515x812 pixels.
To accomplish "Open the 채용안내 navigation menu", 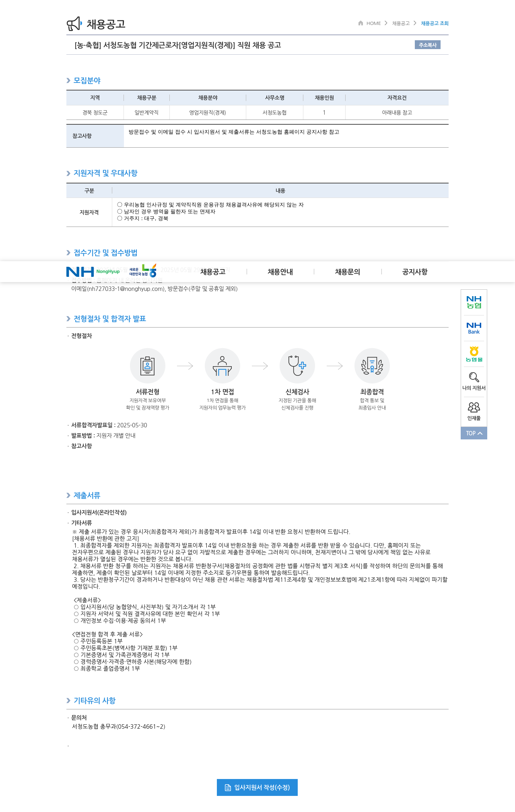I will point(280,272).
